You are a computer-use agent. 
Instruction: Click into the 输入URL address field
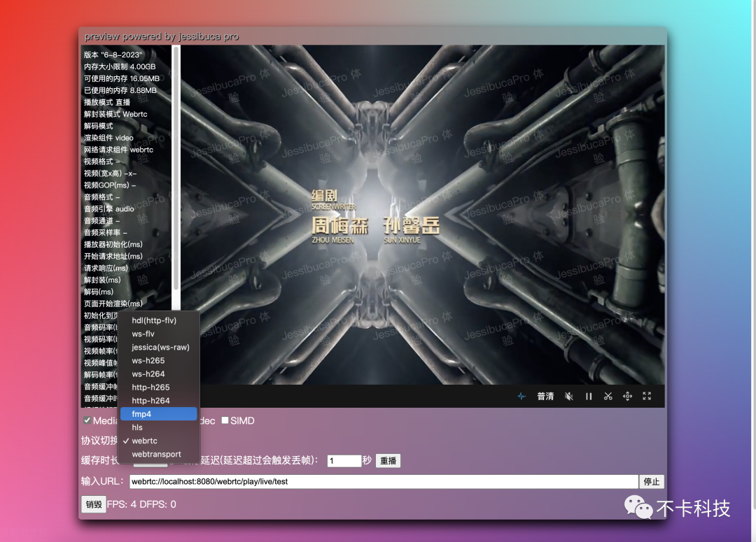coord(384,481)
